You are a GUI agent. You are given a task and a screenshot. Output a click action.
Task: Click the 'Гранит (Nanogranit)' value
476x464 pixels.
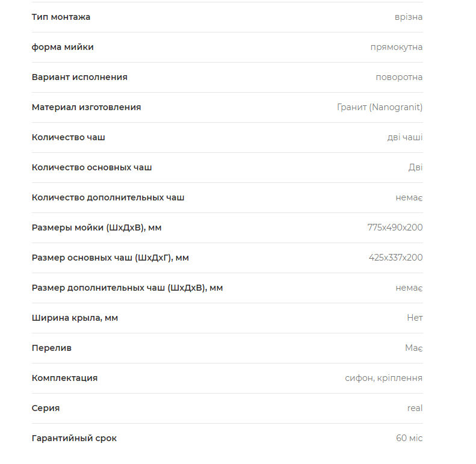click(x=380, y=107)
